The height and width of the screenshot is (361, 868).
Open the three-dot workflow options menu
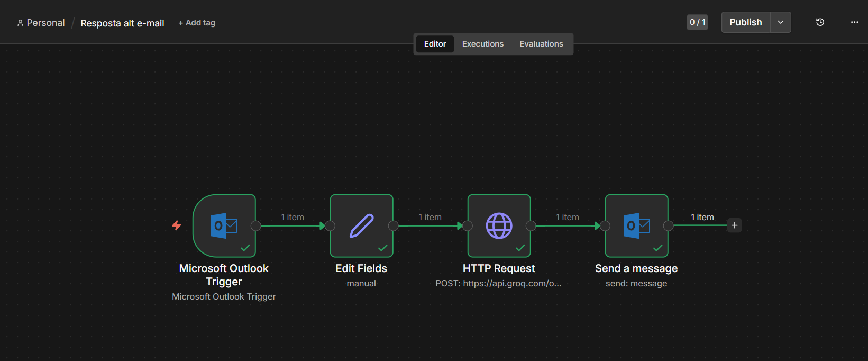854,22
